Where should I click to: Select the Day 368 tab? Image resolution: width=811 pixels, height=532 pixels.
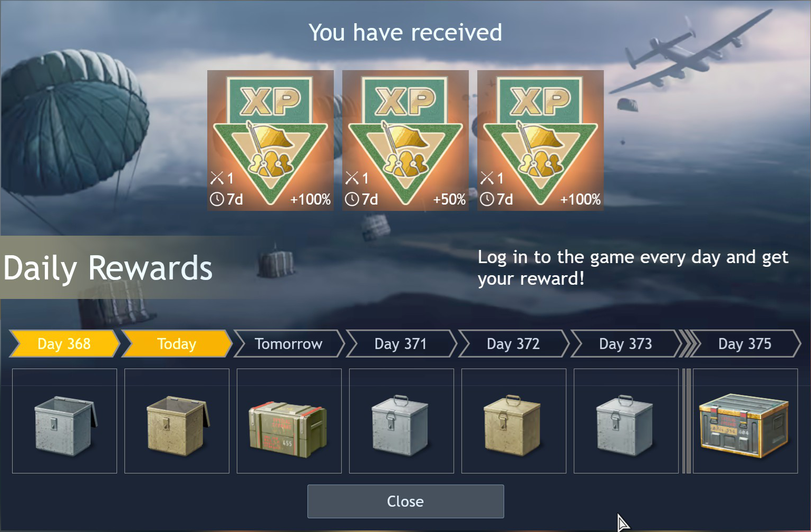64,344
